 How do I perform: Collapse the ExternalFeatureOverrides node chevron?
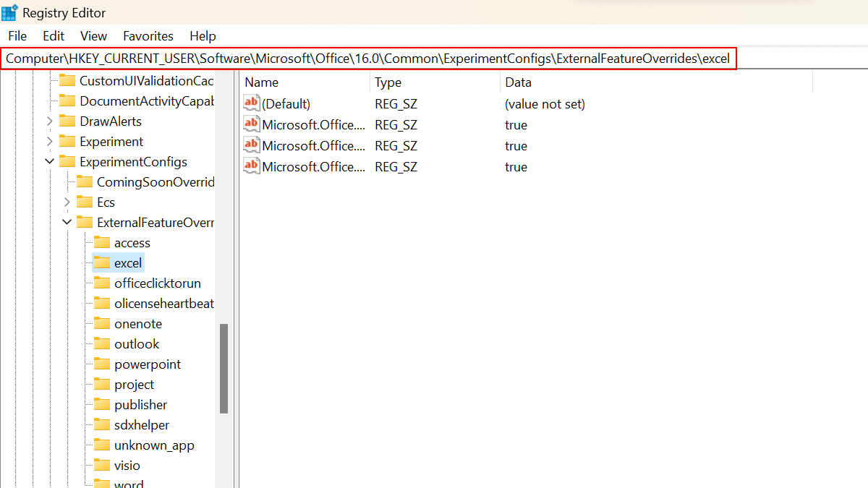pos(67,223)
